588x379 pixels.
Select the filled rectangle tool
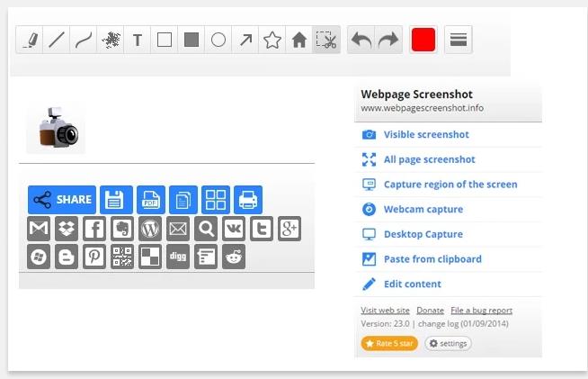point(192,40)
